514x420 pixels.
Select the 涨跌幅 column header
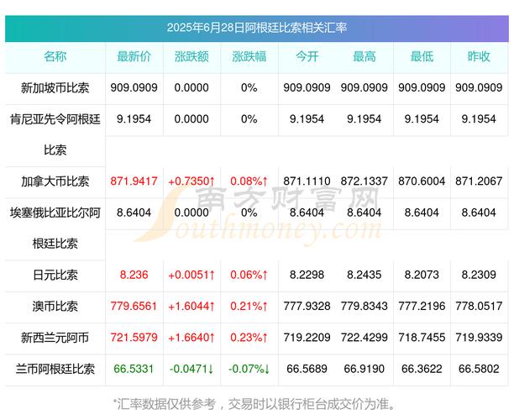(x=249, y=56)
